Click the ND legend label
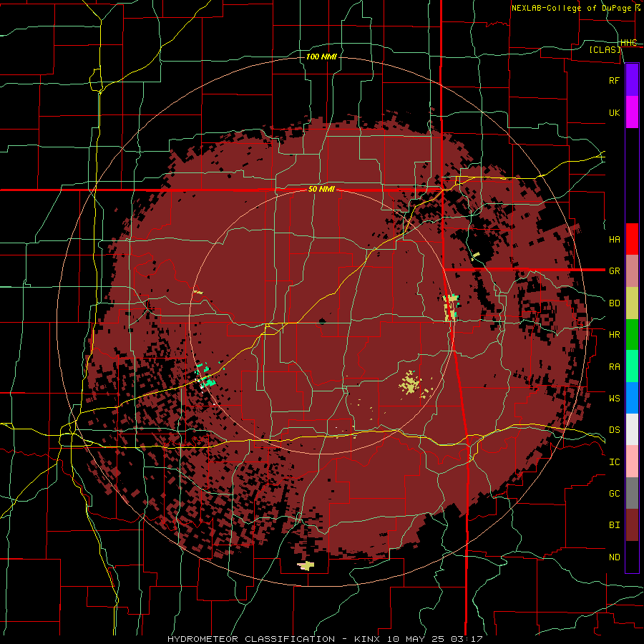 (x=614, y=557)
